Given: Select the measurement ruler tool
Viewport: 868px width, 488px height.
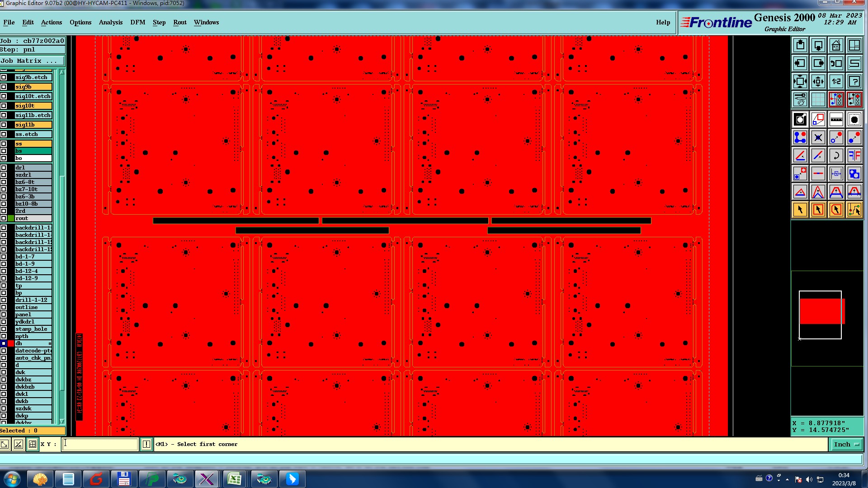Looking at the screenshot, I should pos(836,120).
